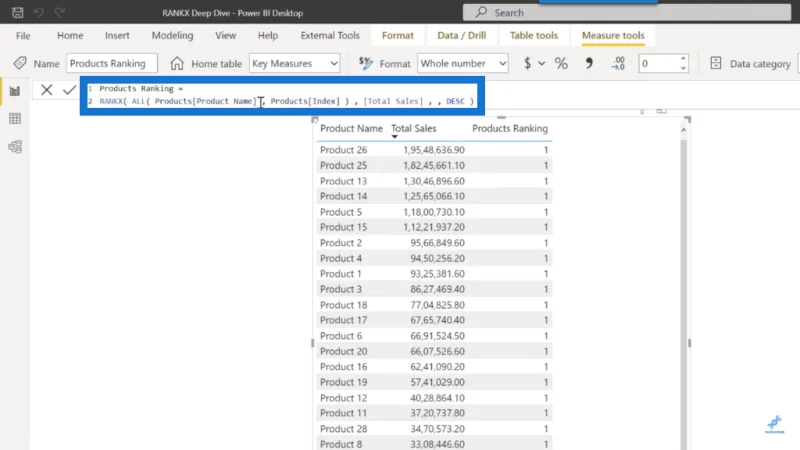Viewport: 800px width, 450px height.
Task: Select the Product 8 cell
Action: [x=341, y=444]
